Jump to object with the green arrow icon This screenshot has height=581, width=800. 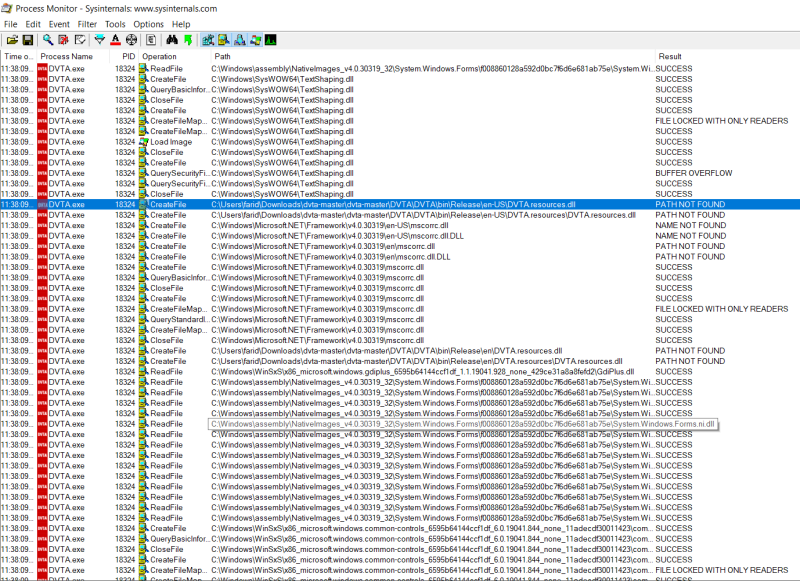tap(188, 40)
